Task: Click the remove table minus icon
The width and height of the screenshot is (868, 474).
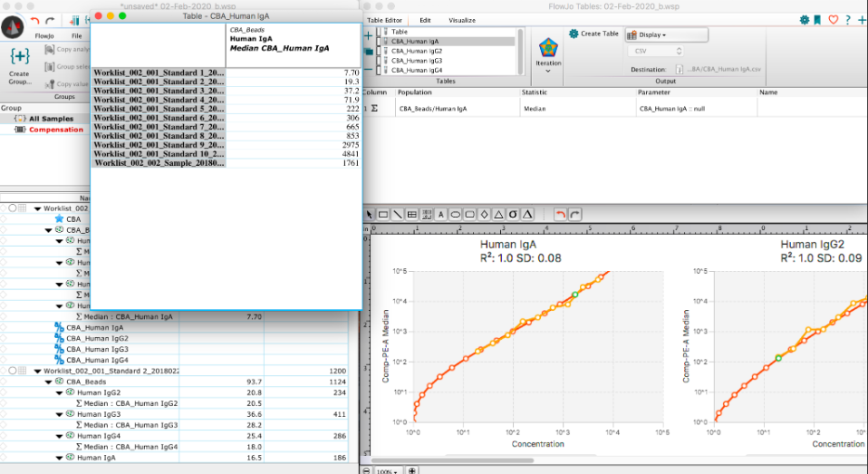Action: coord(368,69)
